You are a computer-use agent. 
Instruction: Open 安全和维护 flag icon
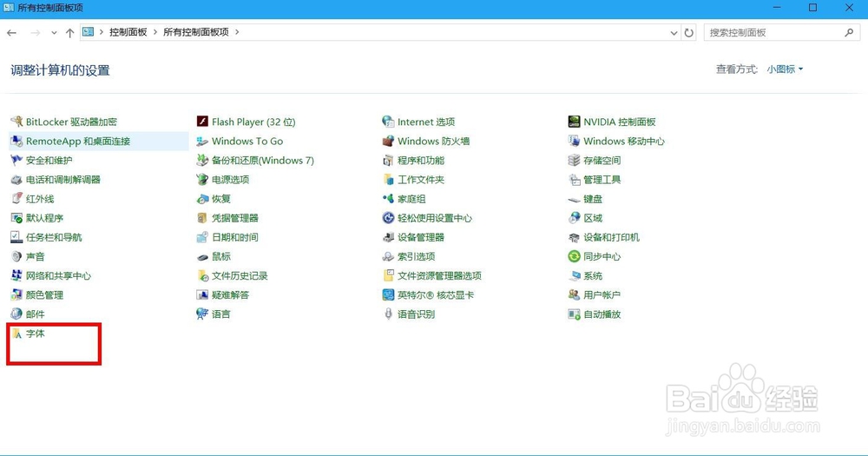pyautogui.click(x=16, y=160)
